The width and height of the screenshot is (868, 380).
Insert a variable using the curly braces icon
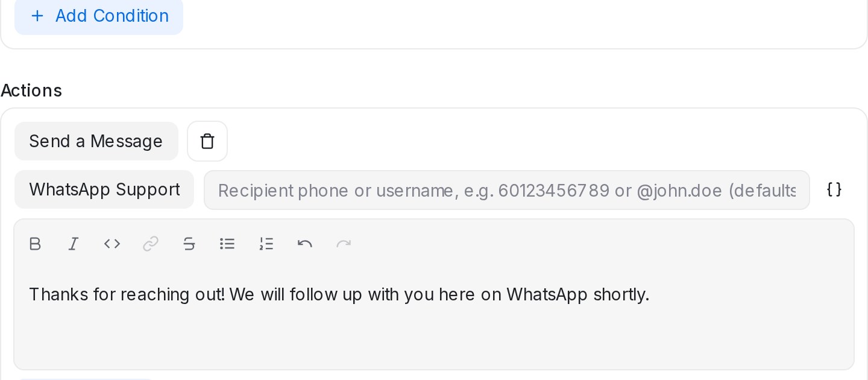coord(834,190)
